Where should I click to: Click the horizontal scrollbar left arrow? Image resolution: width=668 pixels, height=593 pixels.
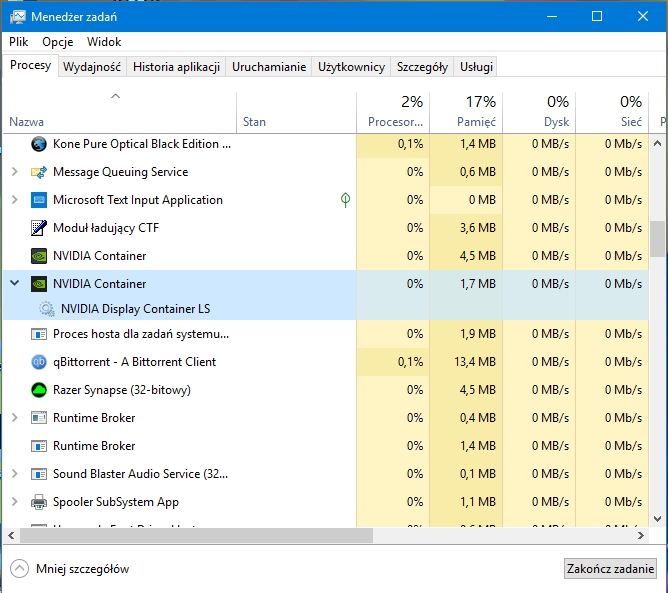click(x=12, y=535)
